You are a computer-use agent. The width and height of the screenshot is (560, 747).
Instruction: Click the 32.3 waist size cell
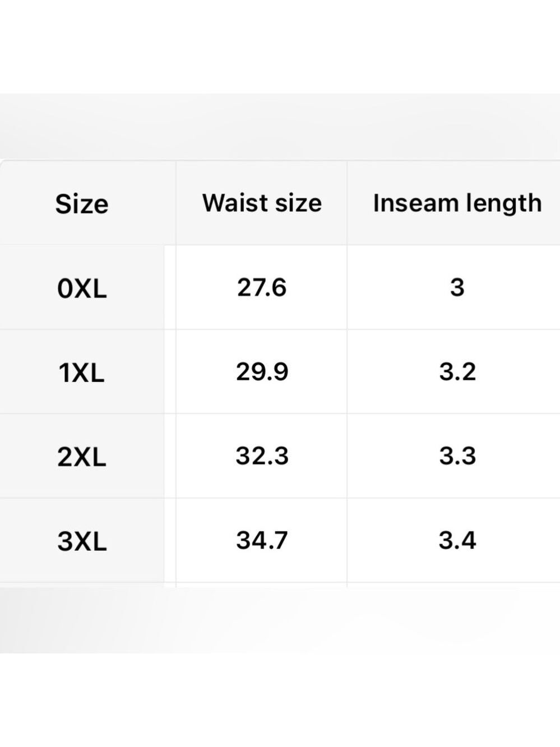pos(262,456)
